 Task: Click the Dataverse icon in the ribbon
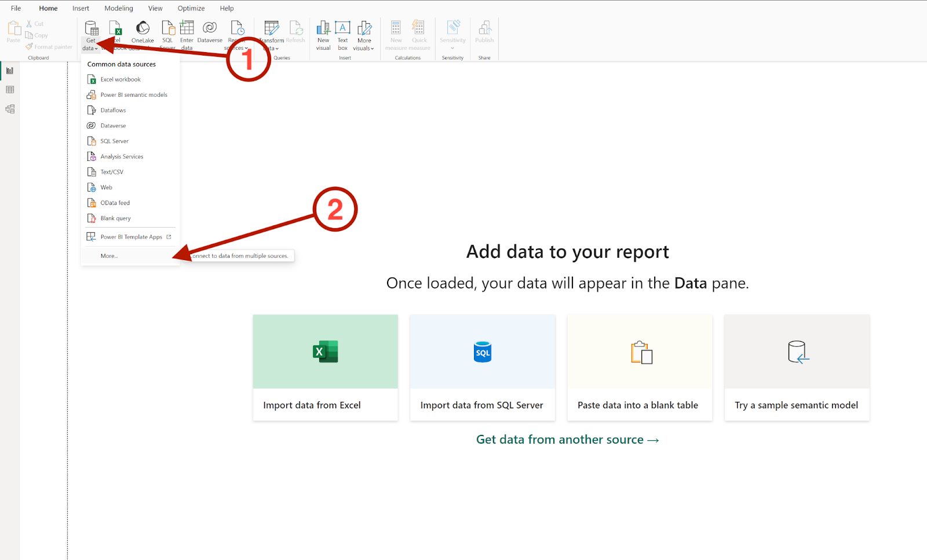pyautogui.click(x=210, y=27)
